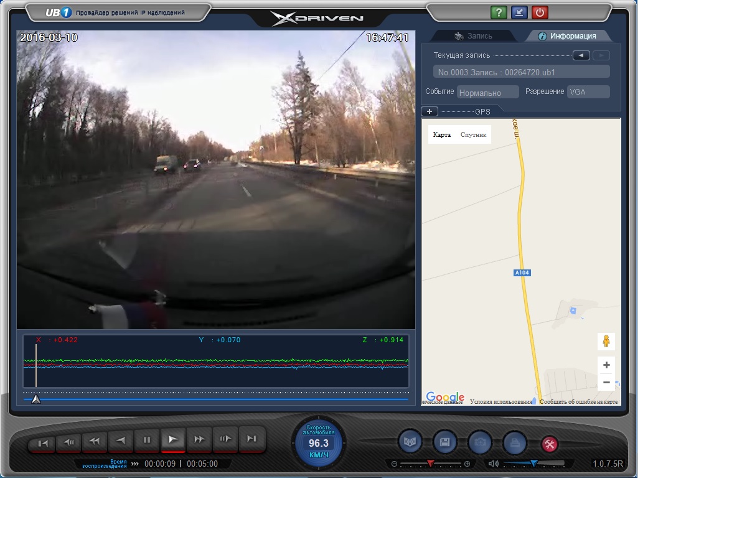Select the Информация tab

click(567, 36)
